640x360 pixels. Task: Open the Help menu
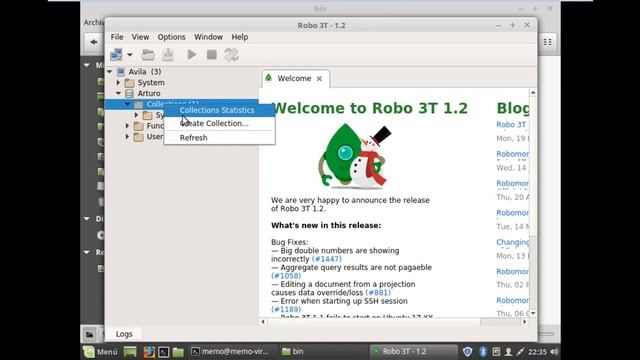tap(240, 37)
